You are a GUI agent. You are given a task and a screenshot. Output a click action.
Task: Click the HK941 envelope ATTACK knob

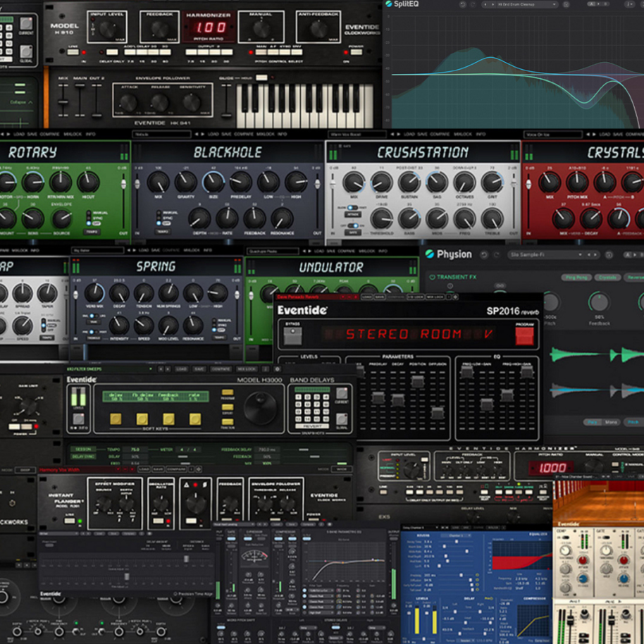(x=128, y=103)
